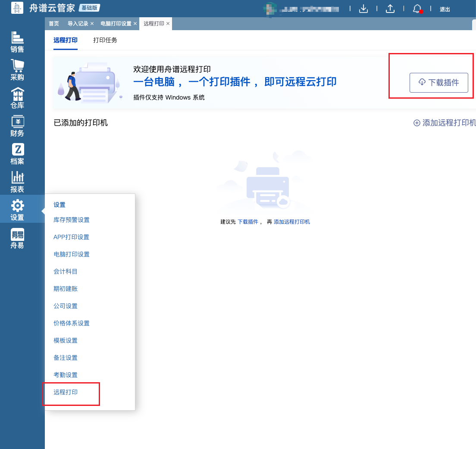Select 库存预警设置 from settings menu

pos(72,220)
